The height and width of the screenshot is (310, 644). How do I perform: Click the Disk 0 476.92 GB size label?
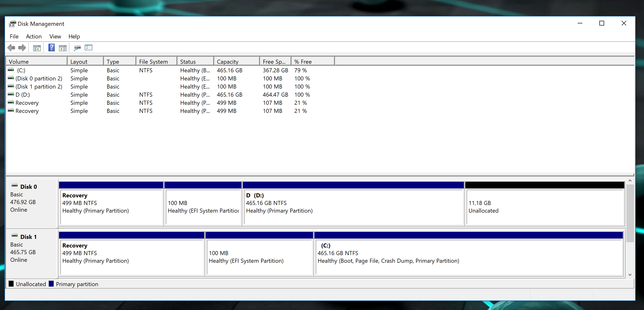[23, 202]
